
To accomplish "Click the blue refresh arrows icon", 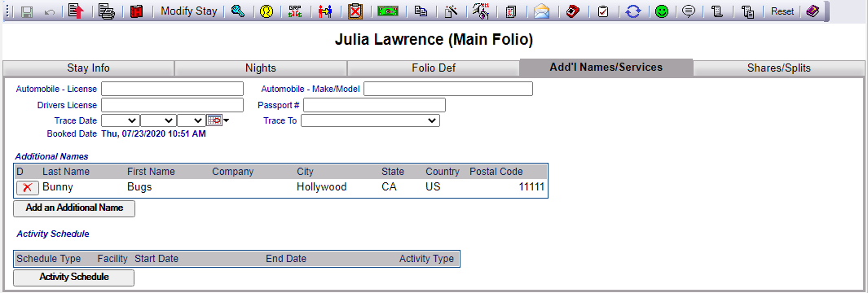I will (x=632, y=11).
